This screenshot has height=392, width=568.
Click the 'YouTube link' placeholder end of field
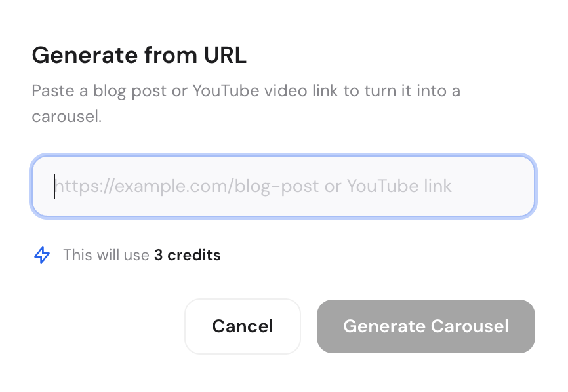[399, 186]
